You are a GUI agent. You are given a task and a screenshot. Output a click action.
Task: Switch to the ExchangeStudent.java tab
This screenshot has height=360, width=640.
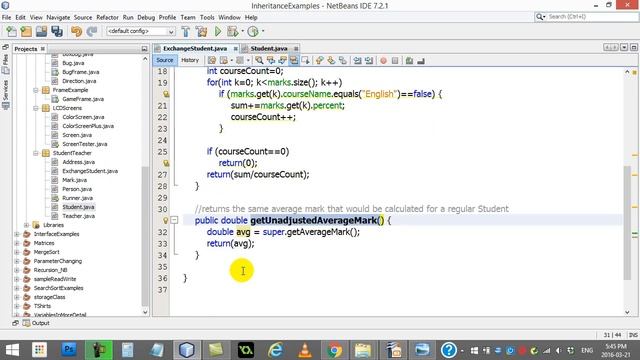point(195,49)
